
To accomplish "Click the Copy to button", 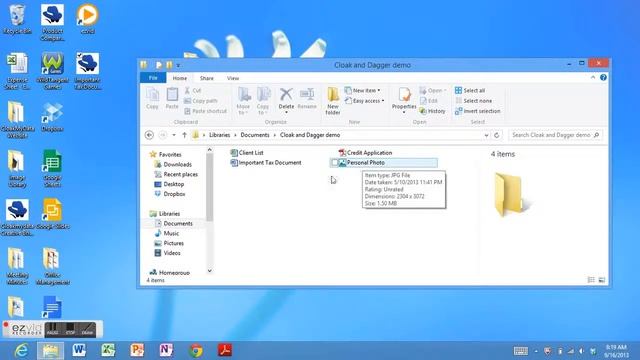I will [x=263, y=101].
